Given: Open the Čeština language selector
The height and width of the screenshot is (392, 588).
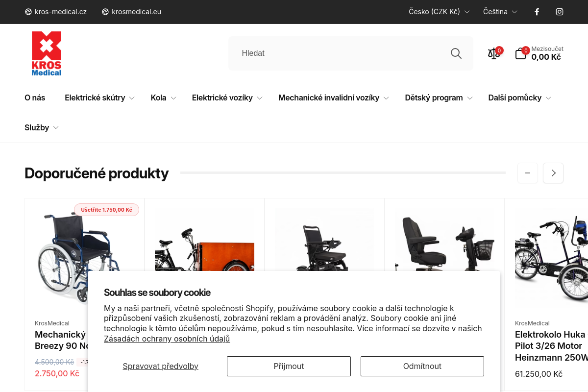Looking at the screenshot, I should coord(500,12).
